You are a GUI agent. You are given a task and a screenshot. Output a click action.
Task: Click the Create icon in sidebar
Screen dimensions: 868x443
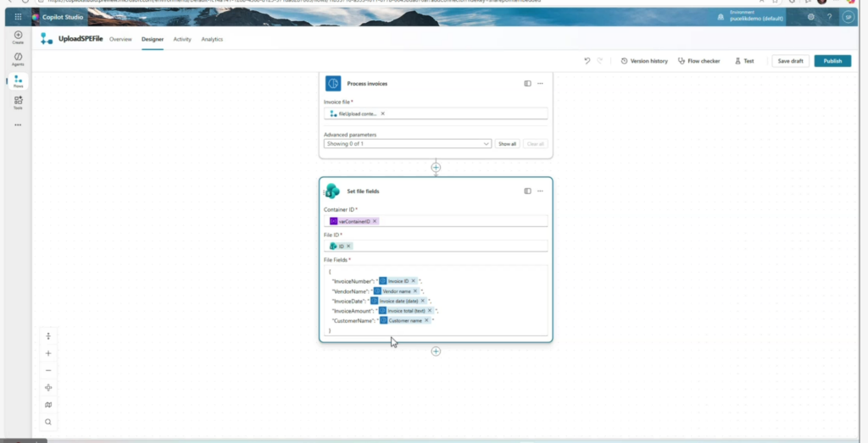18,36
